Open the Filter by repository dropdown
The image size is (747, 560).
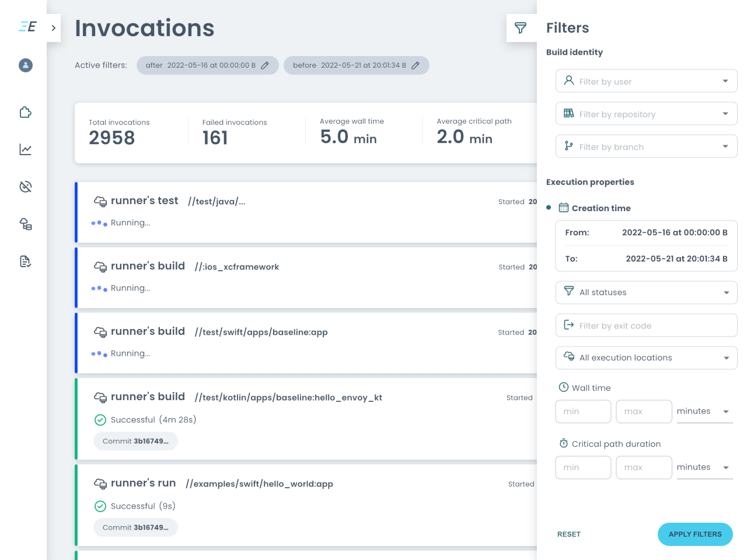tap(647, 114)
